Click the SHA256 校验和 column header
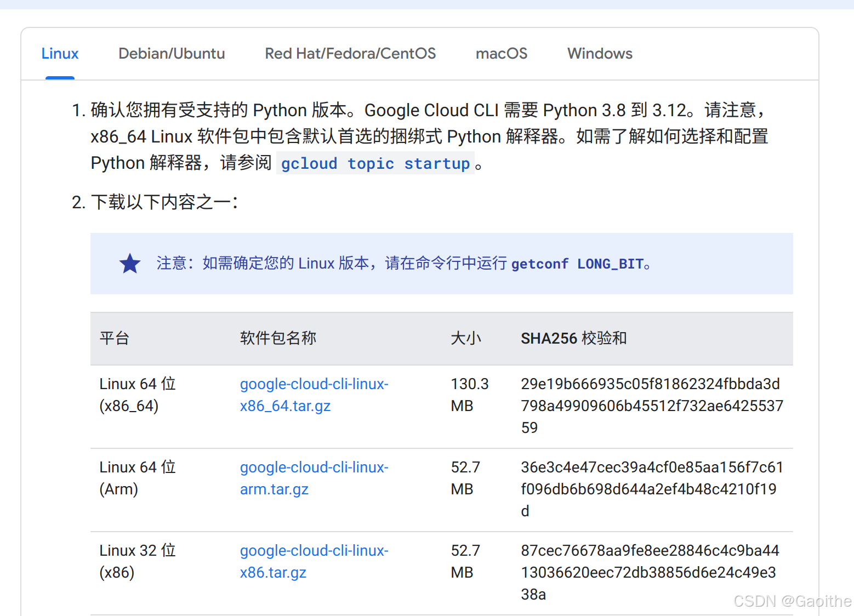This screenshot has height=616, width=854. tap(573, 338)
